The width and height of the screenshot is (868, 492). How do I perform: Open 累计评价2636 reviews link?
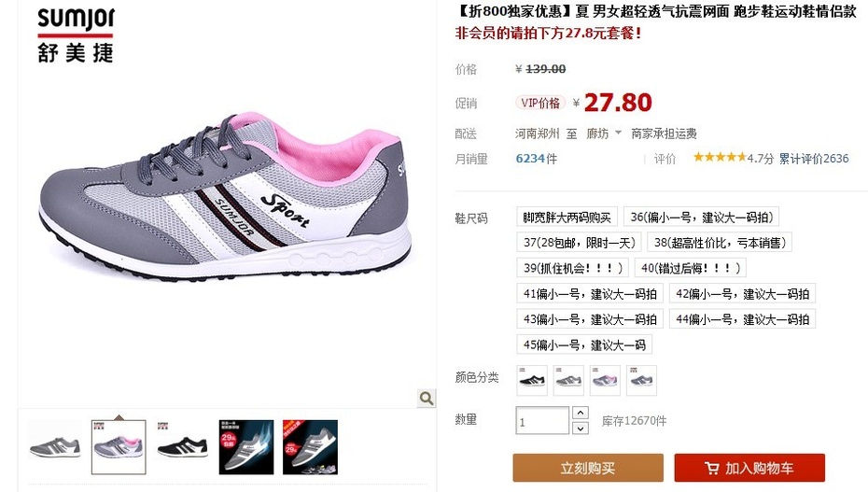click(814, 159)
